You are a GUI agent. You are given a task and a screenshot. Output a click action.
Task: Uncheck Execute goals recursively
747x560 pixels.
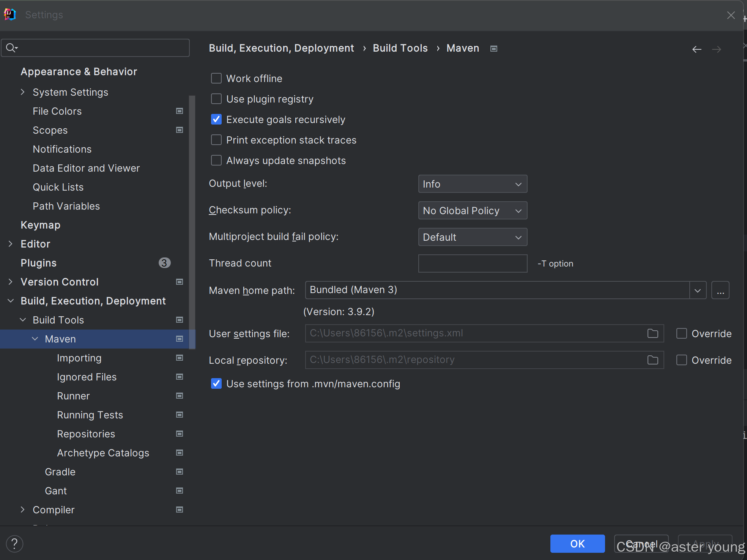(216, 120)
